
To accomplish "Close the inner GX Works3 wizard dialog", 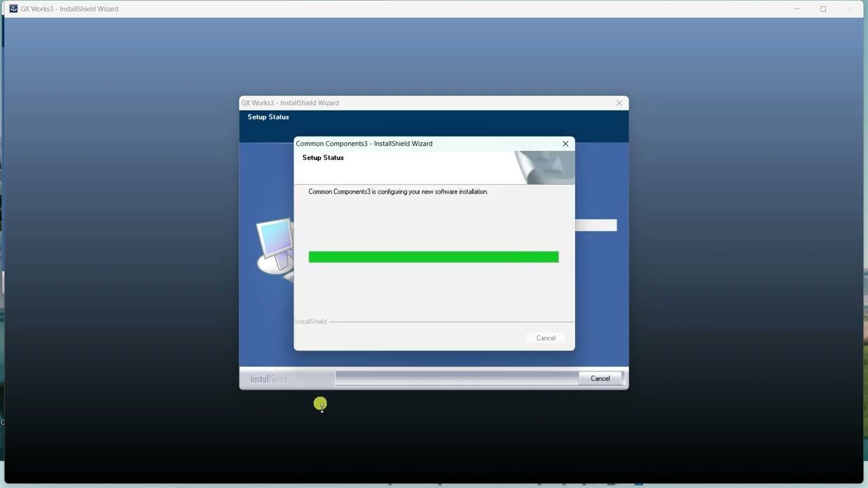I will click(x=618, y=103).
